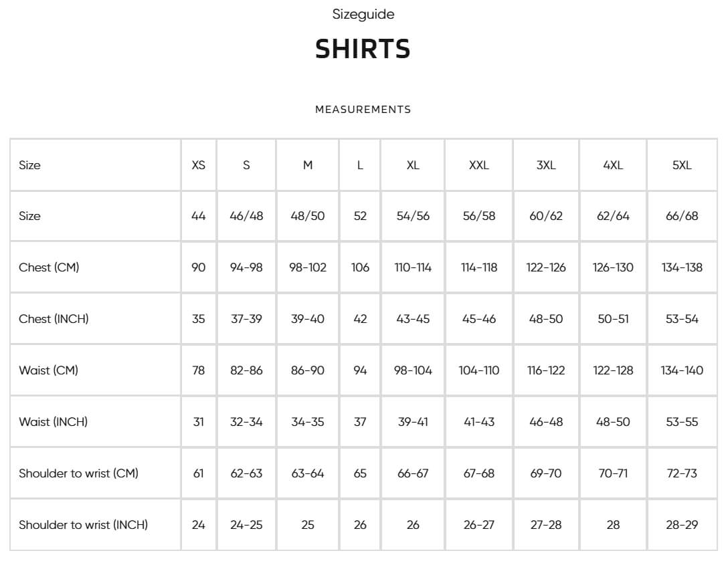Select the 134-140 waist cell
This screenshot has height=561, width=728.
click(x=682, y=370)
